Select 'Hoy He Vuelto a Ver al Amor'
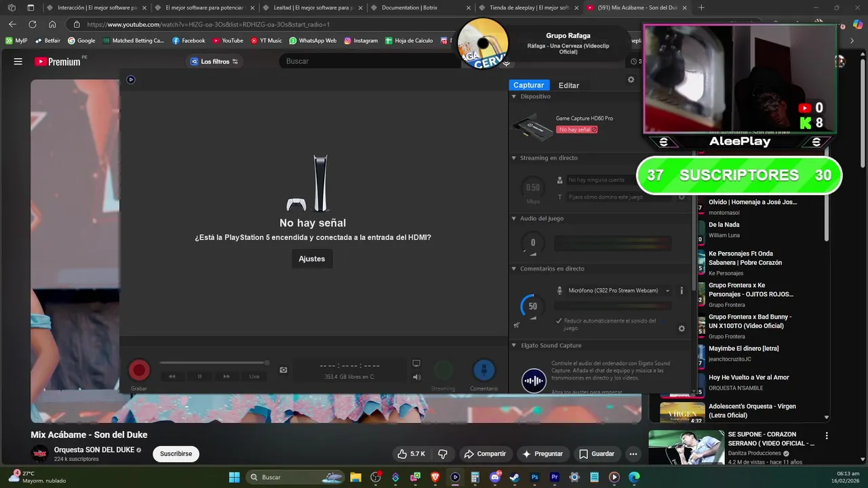The height and width of the screenshot is (488, 868). (x=749, y=378)
